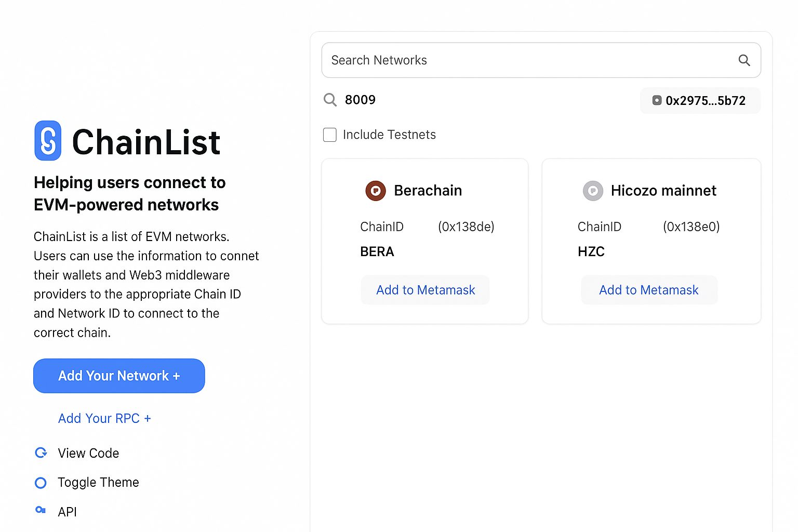Focus the Search Networks input field
The image size is (798, 532).
pyautogui.click(x=541, y=60)
